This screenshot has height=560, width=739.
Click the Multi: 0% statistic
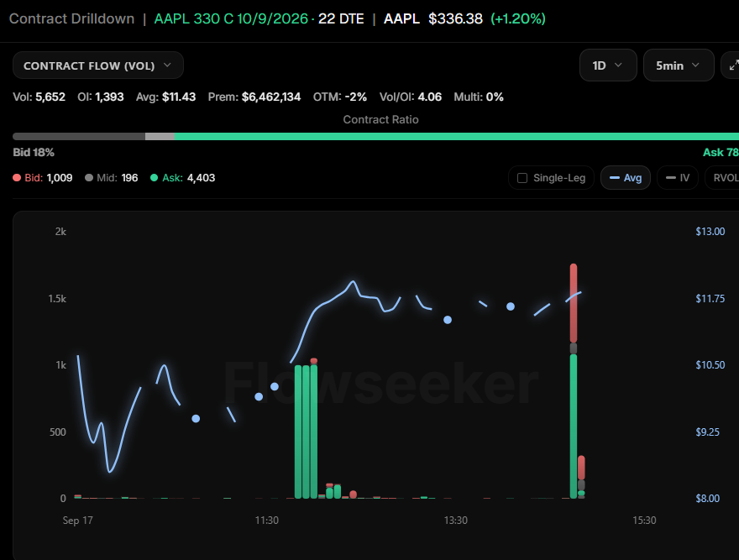coord(479,97)
